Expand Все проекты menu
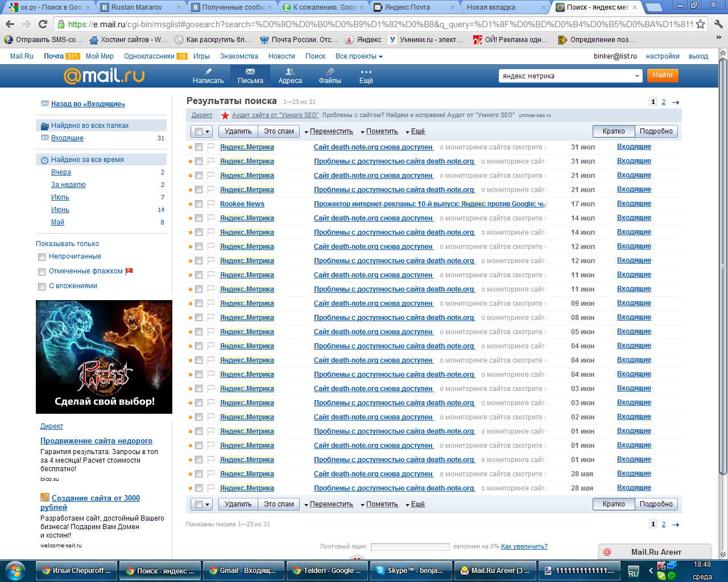Screen dimensions: 728x582 click(x=359, y=56)
